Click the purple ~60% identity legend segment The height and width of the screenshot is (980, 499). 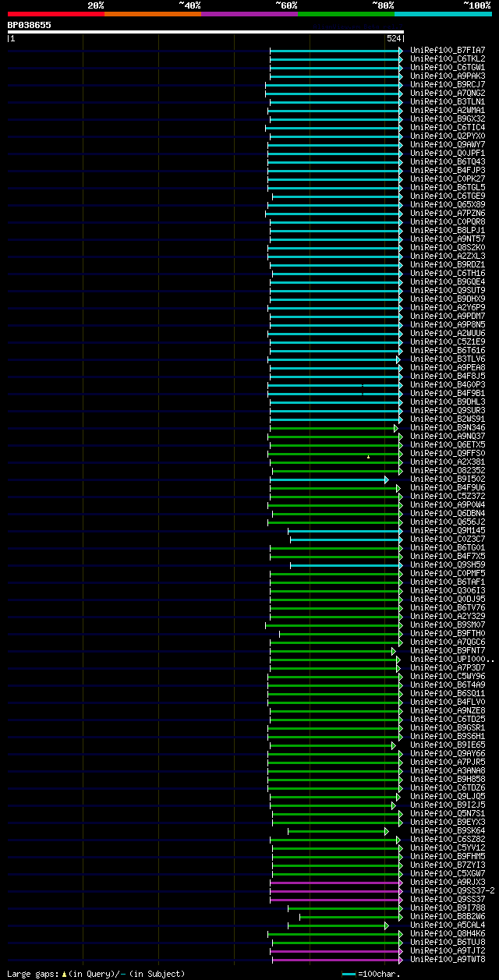(x=249, y=13)
